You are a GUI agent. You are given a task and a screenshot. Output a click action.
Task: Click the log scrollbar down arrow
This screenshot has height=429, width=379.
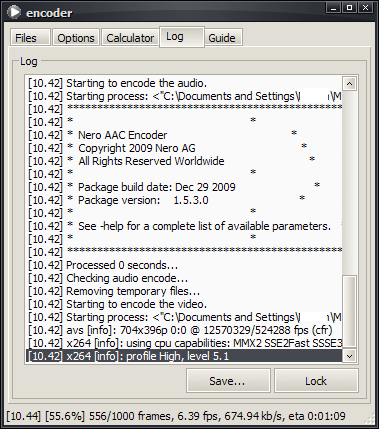[x=349, y=356]
